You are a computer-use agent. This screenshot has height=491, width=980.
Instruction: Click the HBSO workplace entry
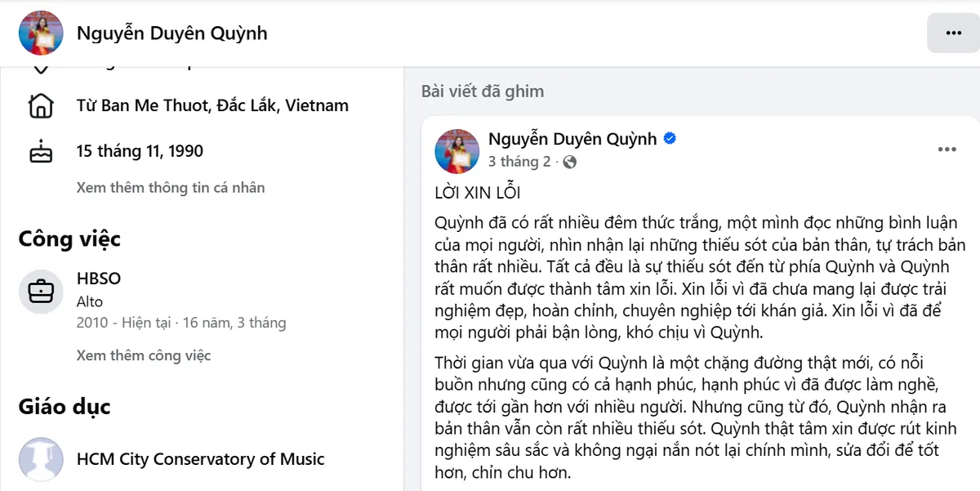98,278
